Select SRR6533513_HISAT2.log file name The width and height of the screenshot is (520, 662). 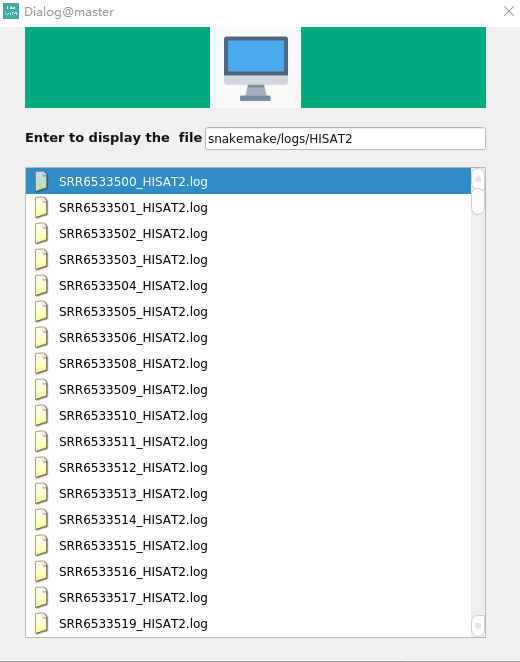tap(133, 494)
